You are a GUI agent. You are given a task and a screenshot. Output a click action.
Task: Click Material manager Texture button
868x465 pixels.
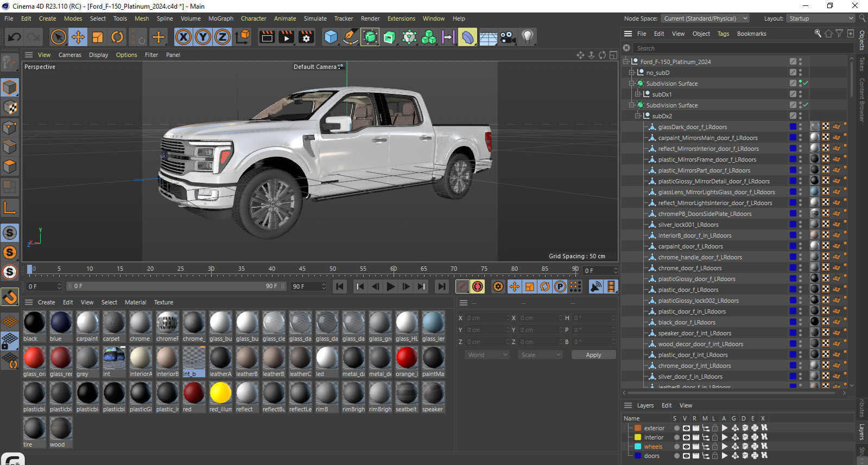click(x=163, y=302)
